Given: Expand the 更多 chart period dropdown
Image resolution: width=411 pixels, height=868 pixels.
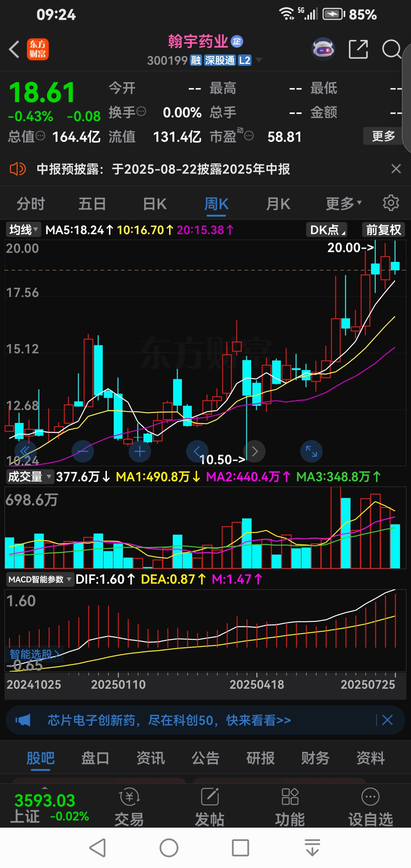Looking at the screenshot, I should pos(344,204).
